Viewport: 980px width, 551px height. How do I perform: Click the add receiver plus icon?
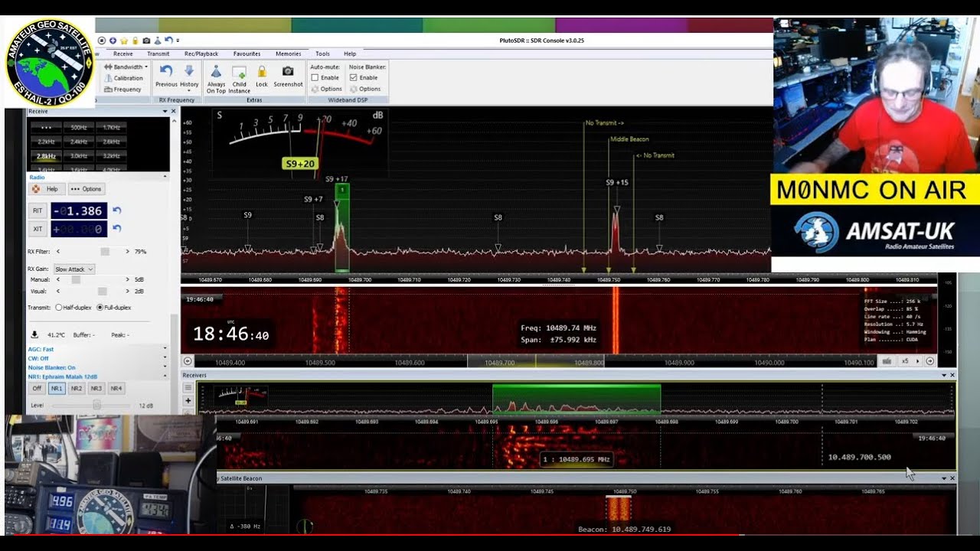coord(188,400)
